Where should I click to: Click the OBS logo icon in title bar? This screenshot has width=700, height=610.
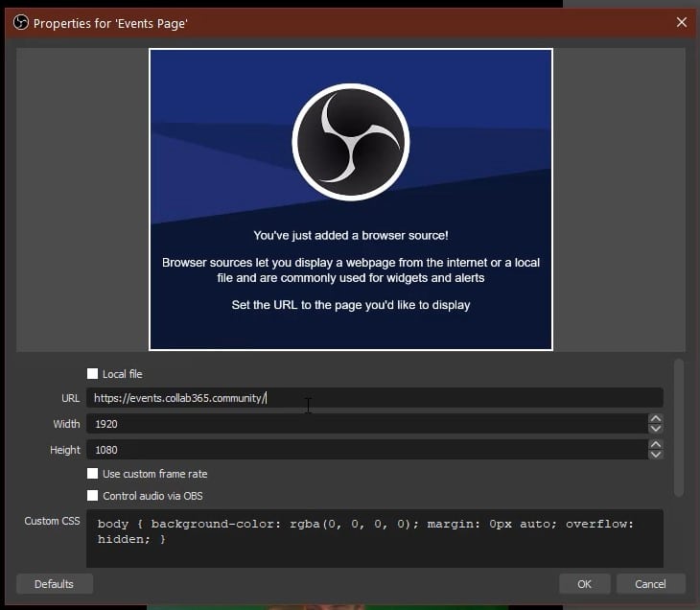pos(20,22)
